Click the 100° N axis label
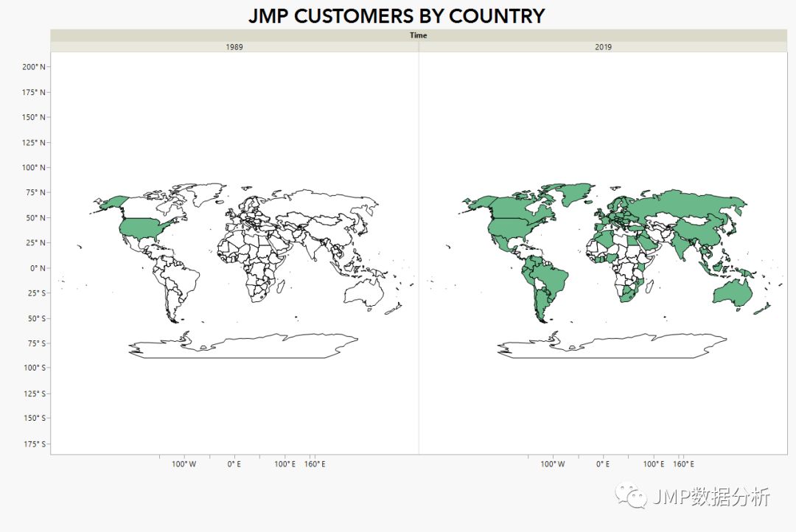 [33, 167]
